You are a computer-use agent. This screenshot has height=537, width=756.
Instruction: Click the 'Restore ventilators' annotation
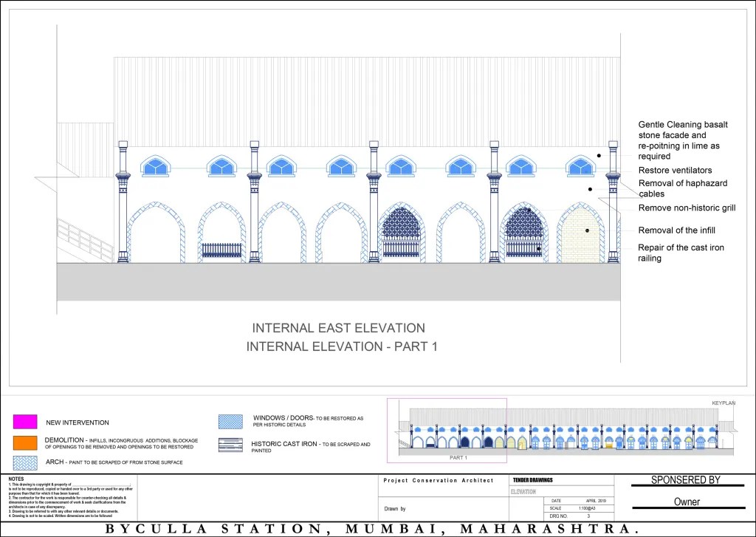pyautogui.click(x=675, y=171)
